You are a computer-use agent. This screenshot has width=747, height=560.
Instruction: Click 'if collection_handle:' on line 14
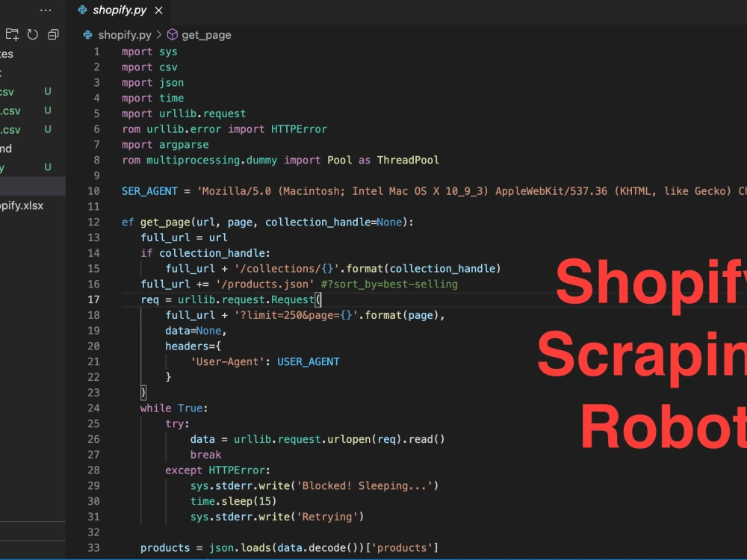click(x=205, y=253)
